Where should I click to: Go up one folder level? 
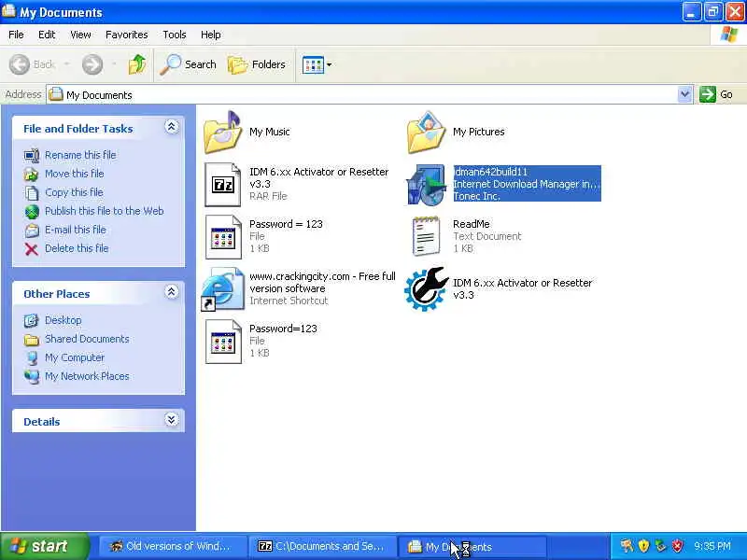137,64
